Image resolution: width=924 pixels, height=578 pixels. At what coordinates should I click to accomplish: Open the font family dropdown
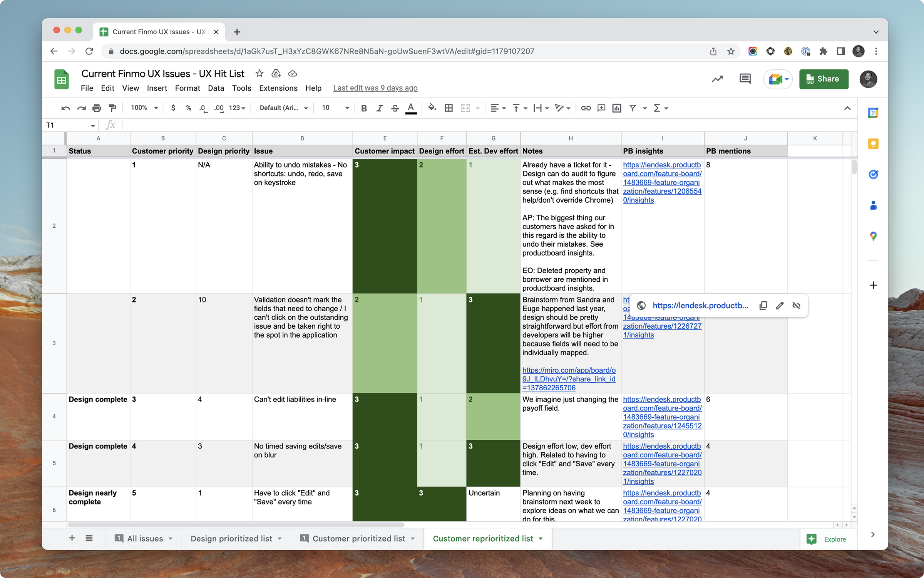284,108
